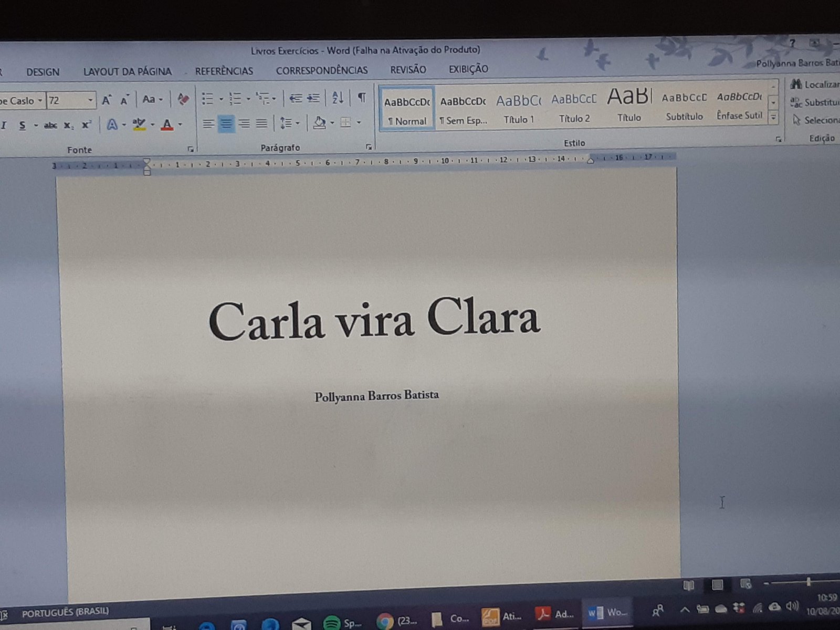Open Adobe Reader from the taskbar
The image size is (840, 630).
pyautogui.click(x=555, y=614)
